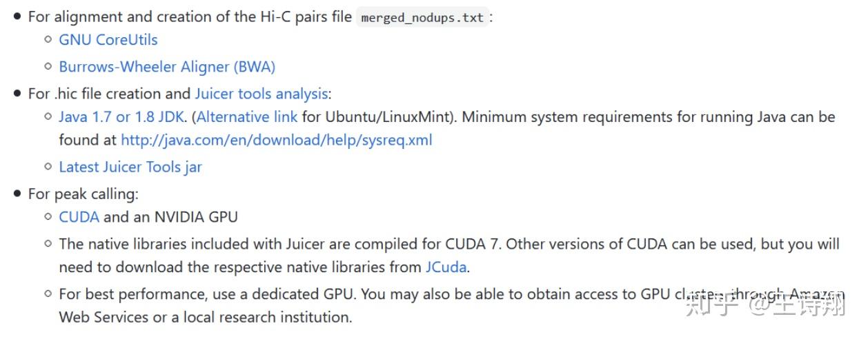Open the Alternative link for Ubuntu
This screenshot has height=339, width=868.
[248, 117]
